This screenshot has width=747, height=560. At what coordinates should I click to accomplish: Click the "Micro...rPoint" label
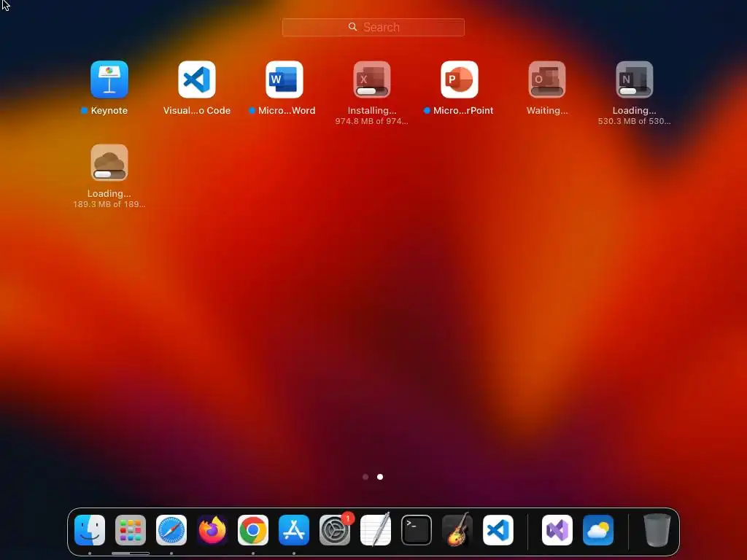coord(463,111)
